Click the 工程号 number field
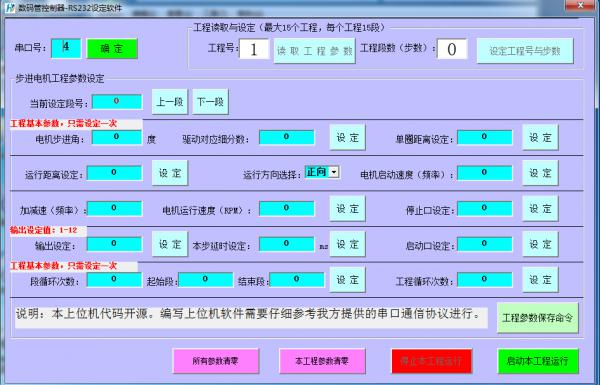This screenshot has height=385, width=600. pos(254,49)
